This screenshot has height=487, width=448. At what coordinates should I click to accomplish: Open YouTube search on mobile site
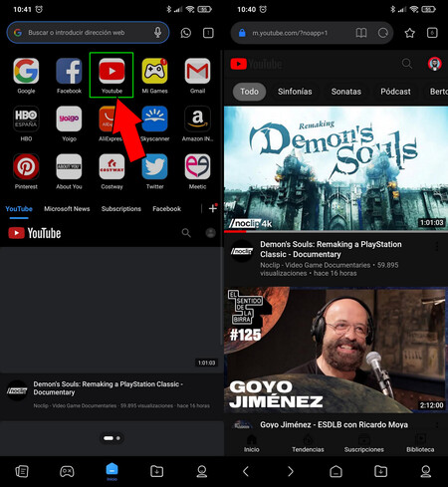point(407,64)
